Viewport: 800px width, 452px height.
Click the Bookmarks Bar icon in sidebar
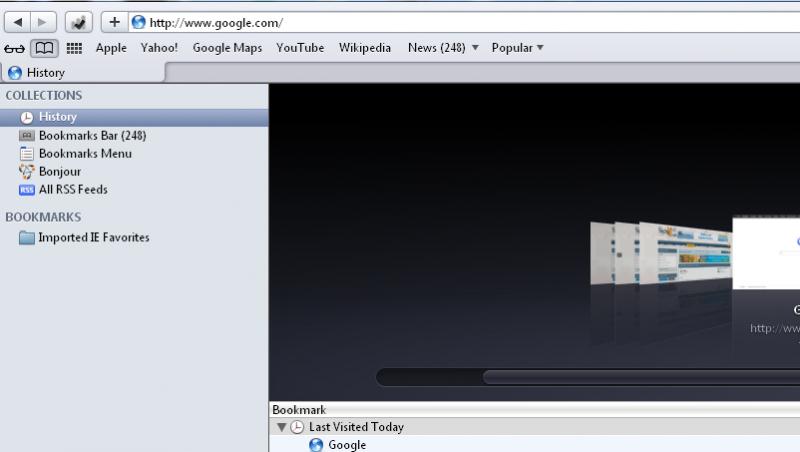coord(27,136)
